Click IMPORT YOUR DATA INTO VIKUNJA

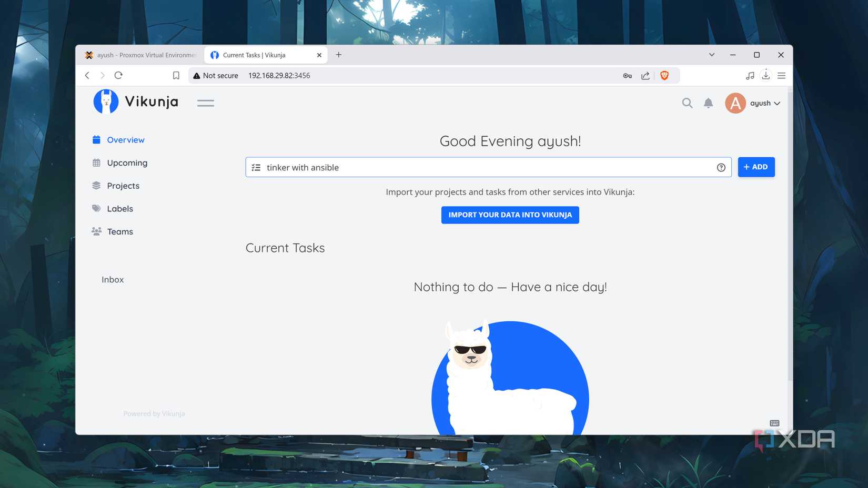tap(510, 215)
